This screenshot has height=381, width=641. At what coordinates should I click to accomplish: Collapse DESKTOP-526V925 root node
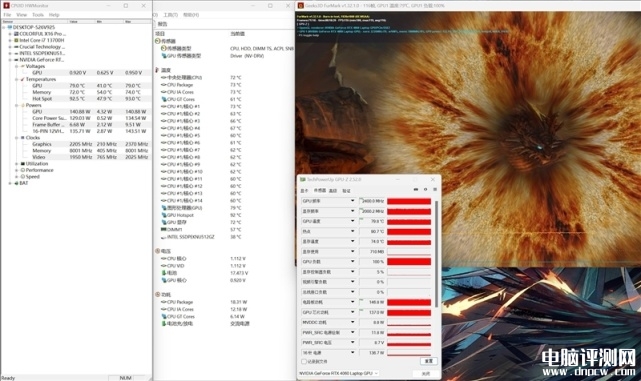tap(4, 27)
